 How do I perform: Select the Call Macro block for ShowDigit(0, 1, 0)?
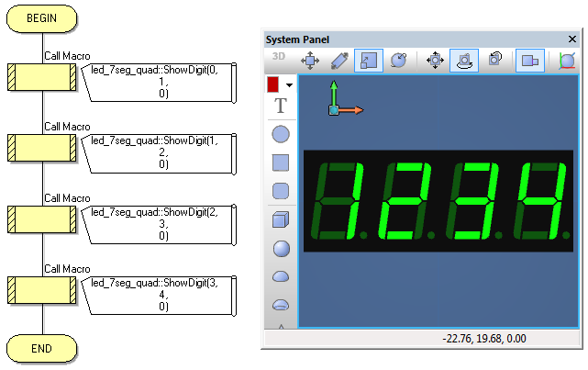click(41, 77)
